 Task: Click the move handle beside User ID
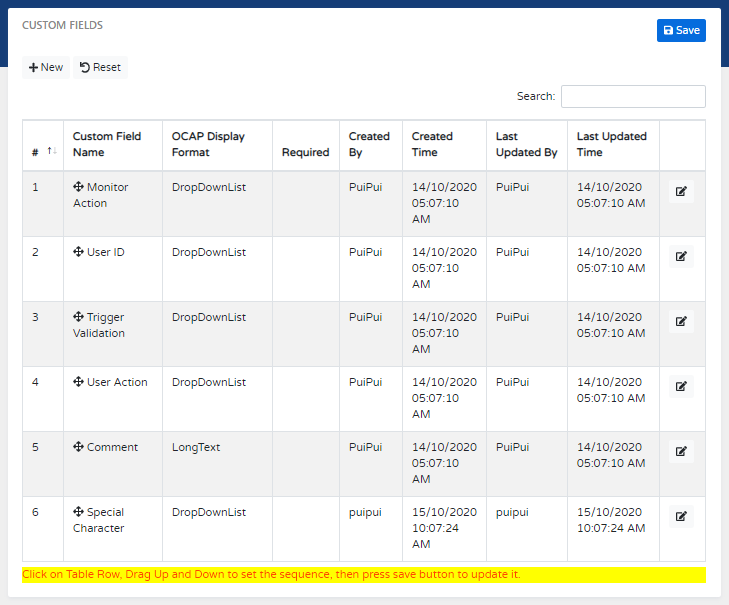coord(79,252)
